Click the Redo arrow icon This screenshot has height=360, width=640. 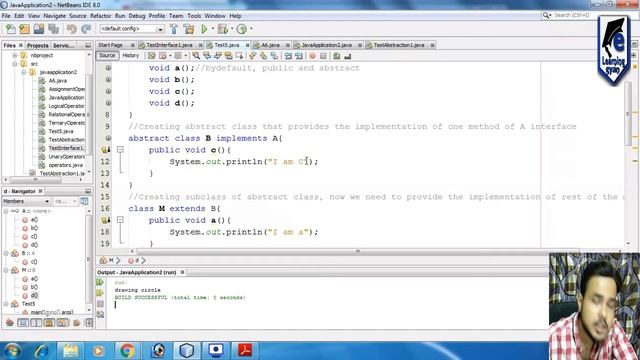coord(86,29)
